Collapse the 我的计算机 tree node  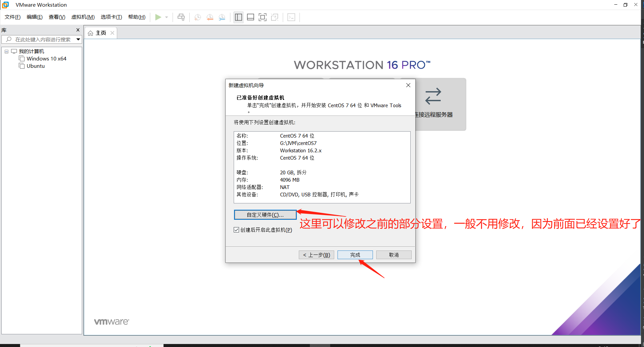[x=6, y=51]
